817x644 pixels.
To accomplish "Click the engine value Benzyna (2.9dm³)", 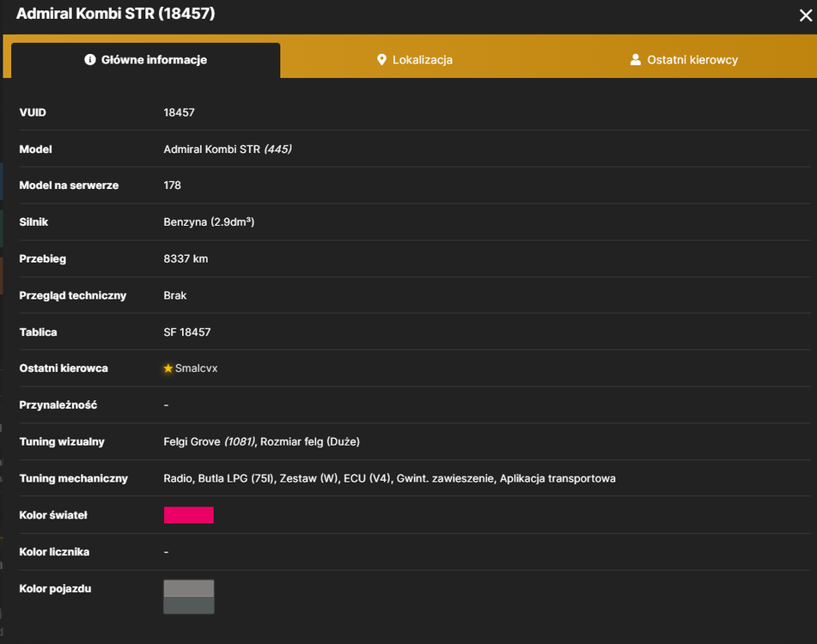I will (209, 222).
